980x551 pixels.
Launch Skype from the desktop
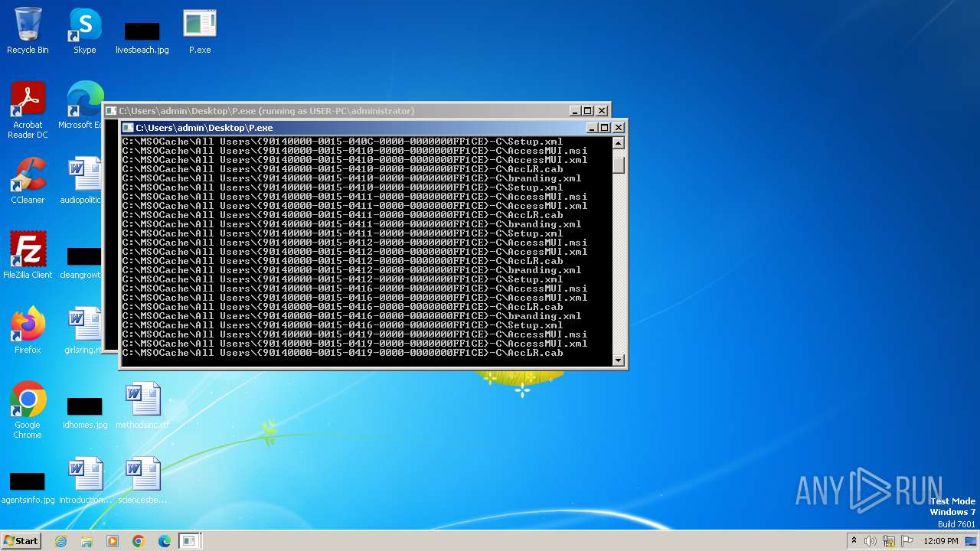point(84,31)
